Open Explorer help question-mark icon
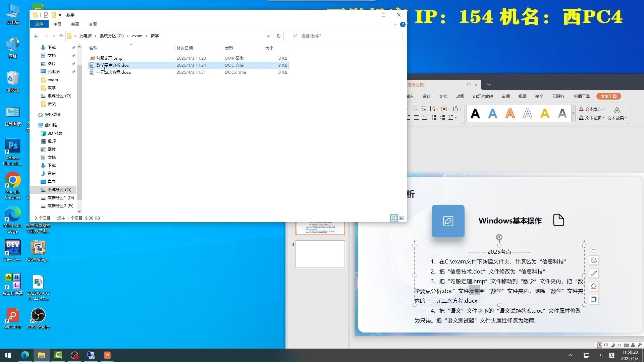644x362 pixels. [x=403, y=24]
